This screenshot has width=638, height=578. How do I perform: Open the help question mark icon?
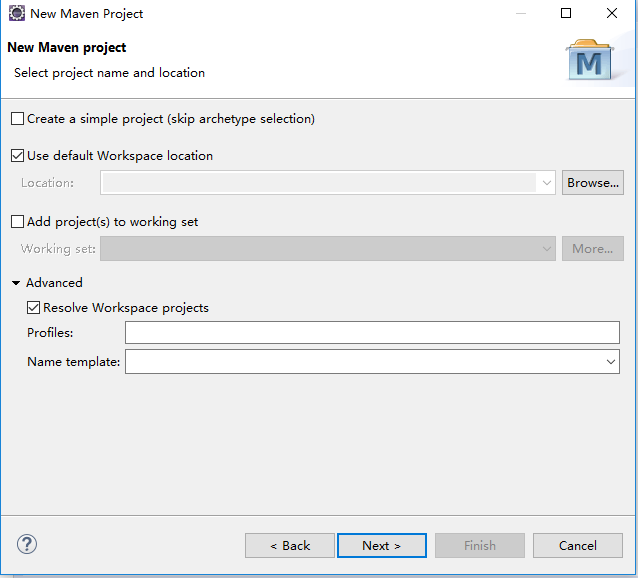click(27, 544)
